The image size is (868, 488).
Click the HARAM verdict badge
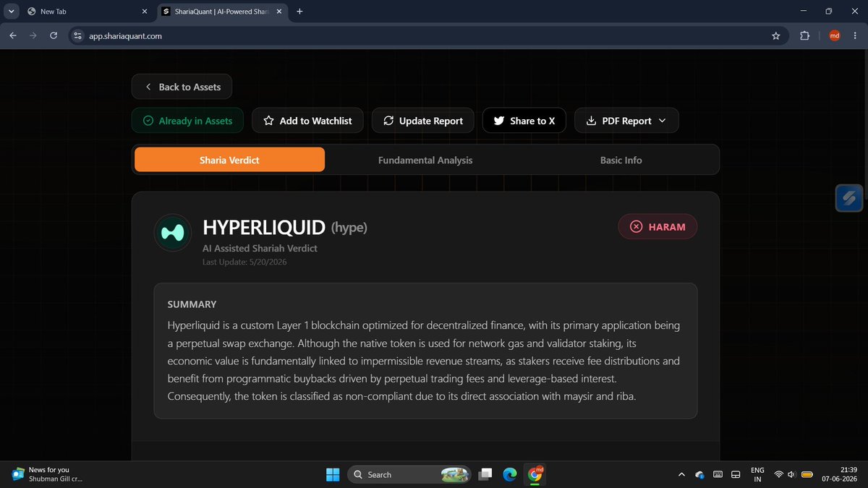[658, 226]
